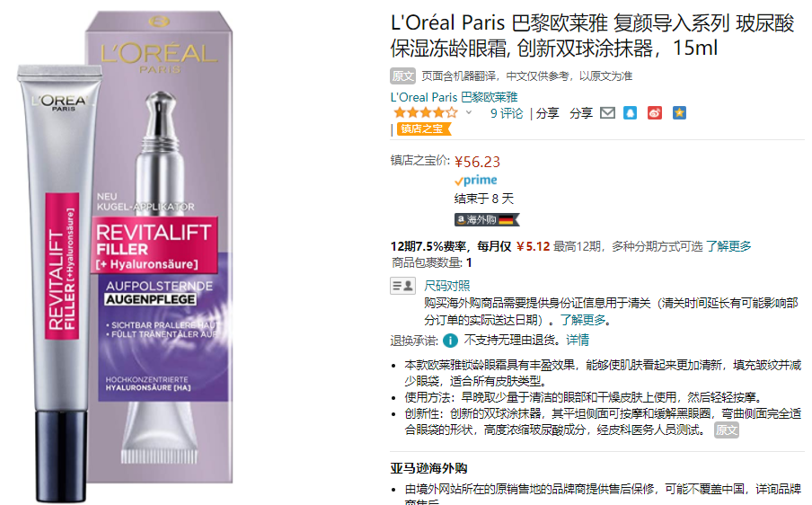Open 尺码对照 size chart link
Screen dimensions: 812x505
tap(447, 286)
